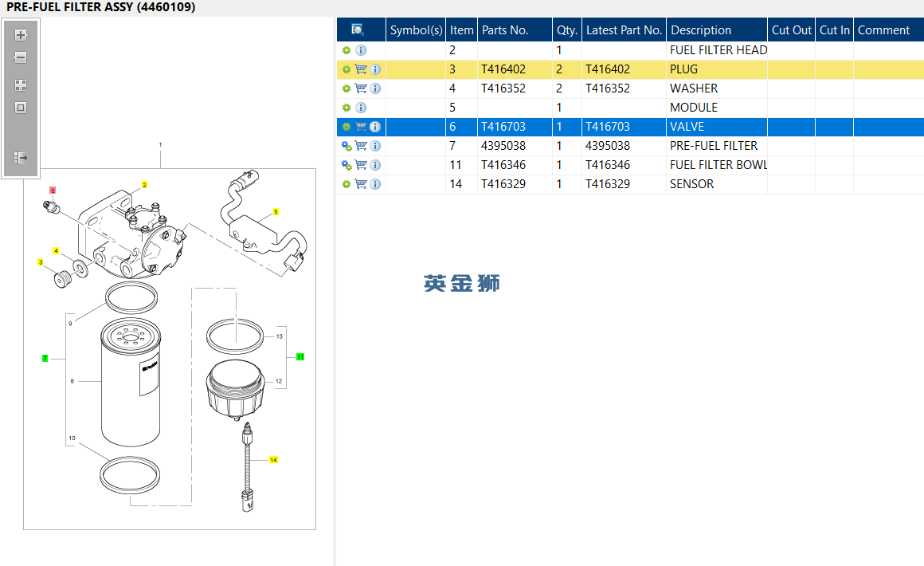
Task: Click the four-square grid view icon
Action: tap(21, 85)
